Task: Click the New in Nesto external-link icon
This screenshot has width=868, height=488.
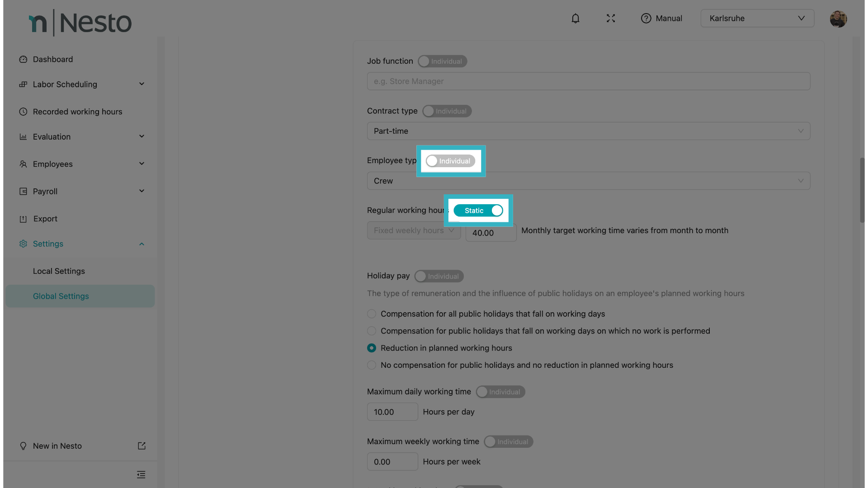Action: [x=142, y=446]
